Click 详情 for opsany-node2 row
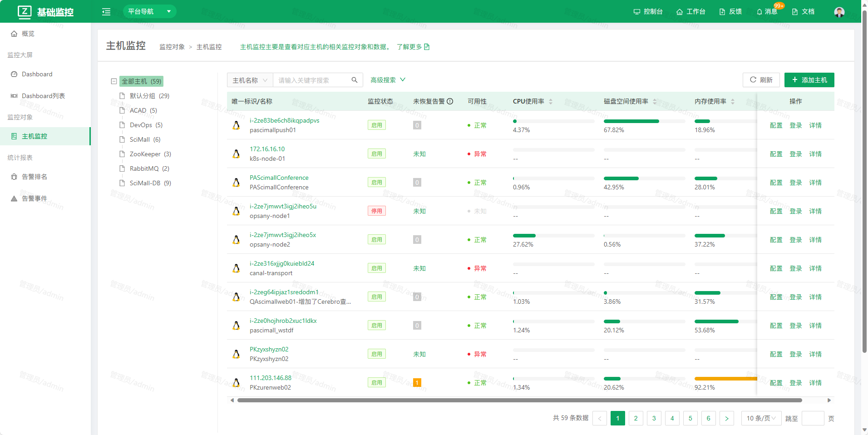 point(815,240)
